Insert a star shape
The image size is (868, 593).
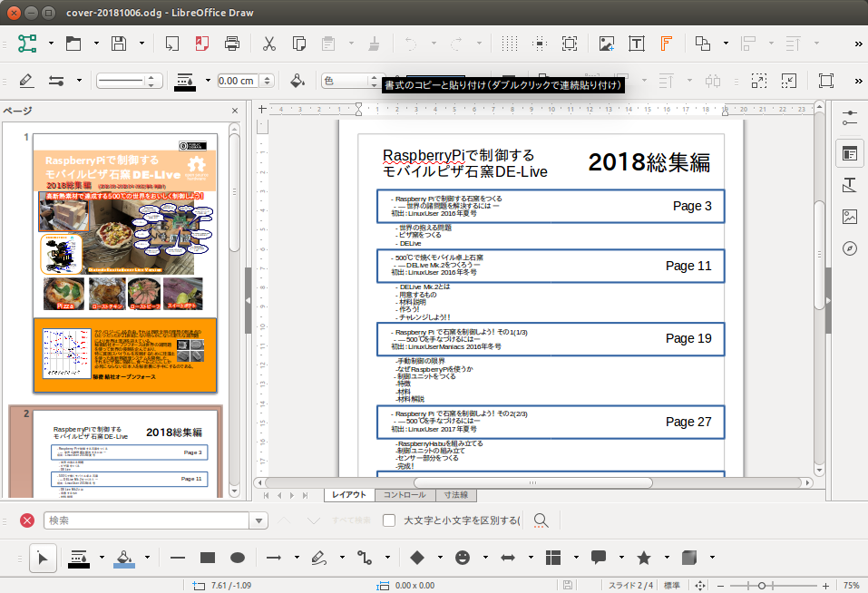tap(644, 558)
